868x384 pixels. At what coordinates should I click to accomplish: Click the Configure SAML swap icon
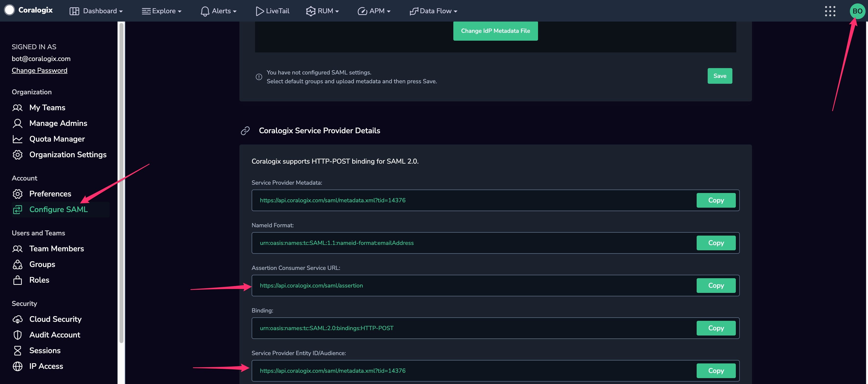pyautogui.click(x=18, y=209)
